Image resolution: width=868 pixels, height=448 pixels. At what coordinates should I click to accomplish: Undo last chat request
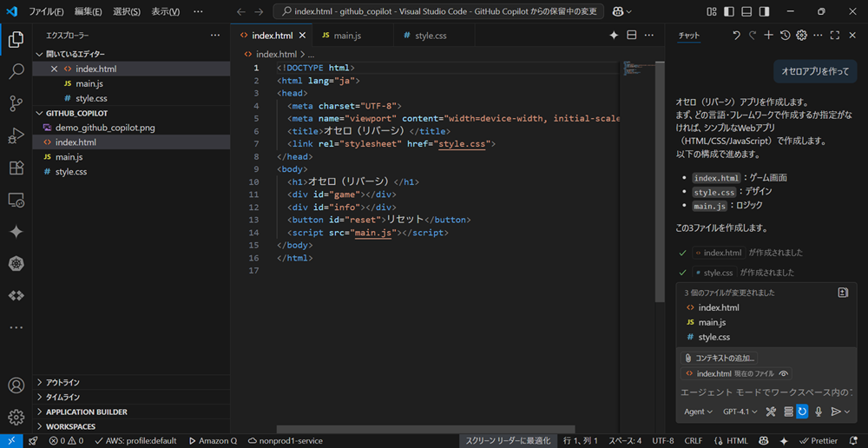click(x=736, y=36)
